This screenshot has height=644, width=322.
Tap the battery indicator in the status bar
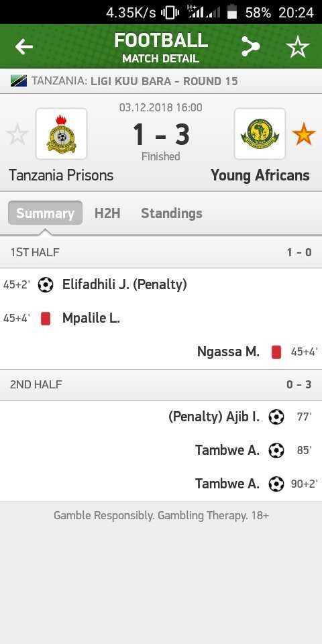coord(233,12)
